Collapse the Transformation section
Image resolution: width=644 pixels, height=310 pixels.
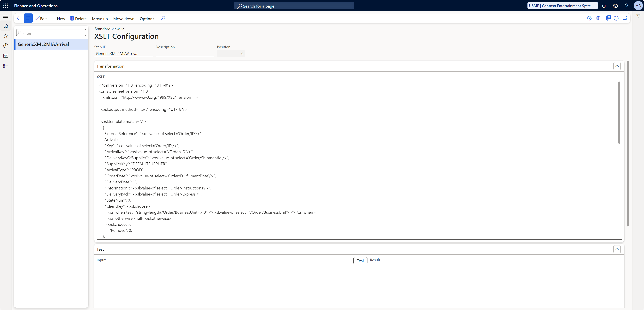point(617,66)
